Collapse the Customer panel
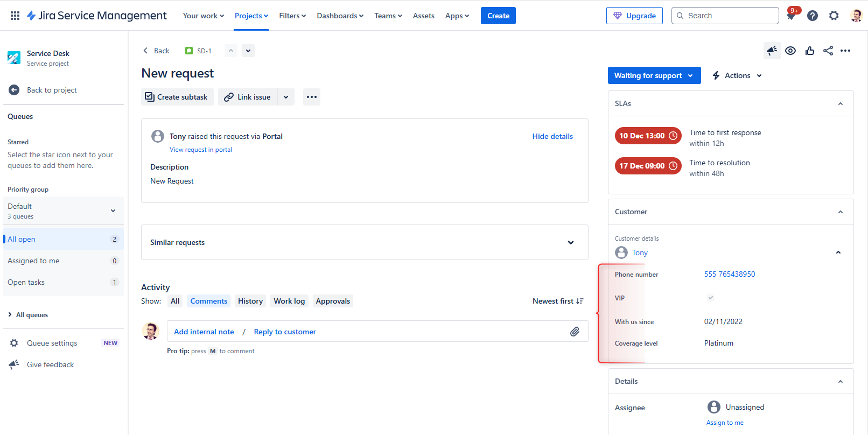The width and height of the screenshot is (868, 435). [x=841, y=212]
